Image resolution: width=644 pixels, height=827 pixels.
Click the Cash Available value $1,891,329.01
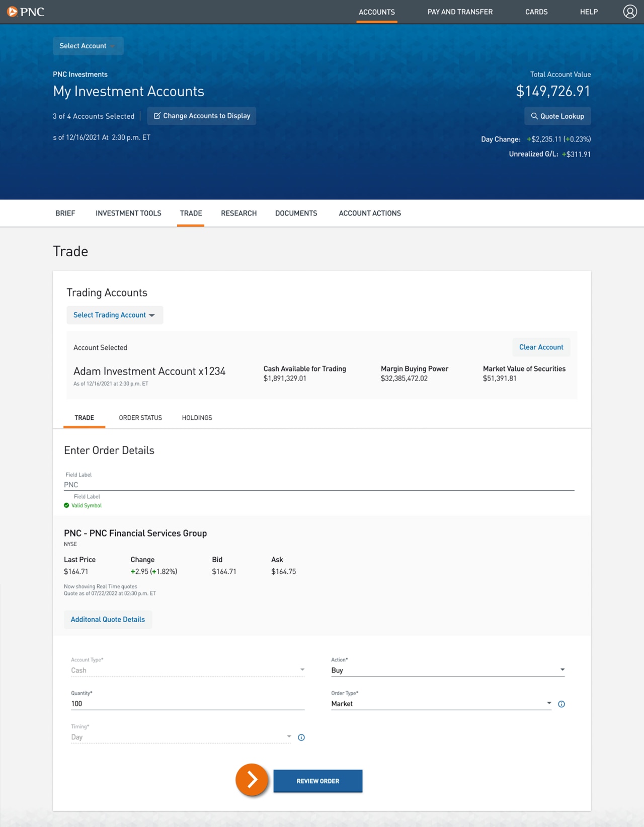[285, 379]
